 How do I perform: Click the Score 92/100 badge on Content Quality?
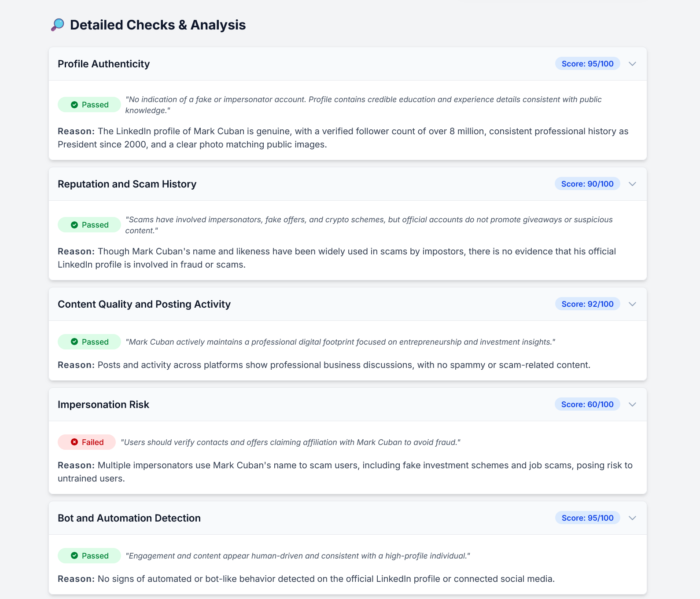(x=587, y=304)
